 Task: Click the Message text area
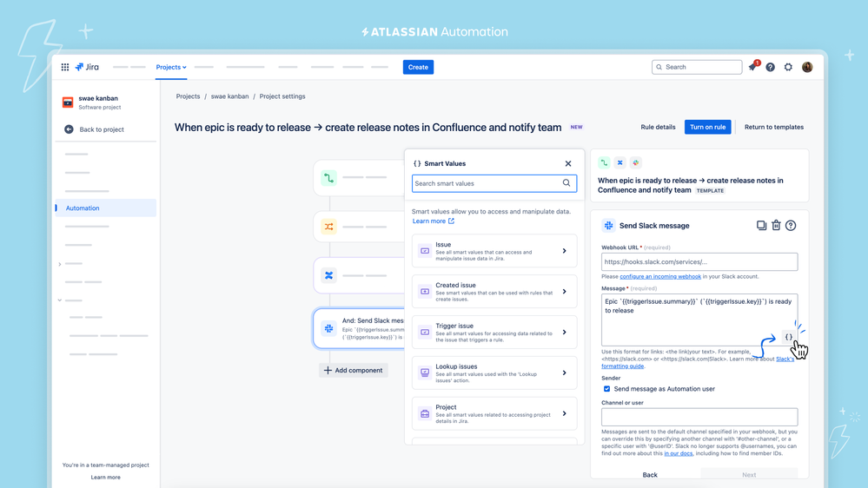699,320
